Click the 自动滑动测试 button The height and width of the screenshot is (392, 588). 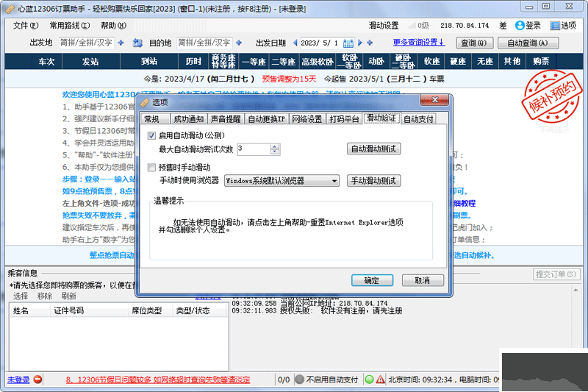[x=373, y=149]
